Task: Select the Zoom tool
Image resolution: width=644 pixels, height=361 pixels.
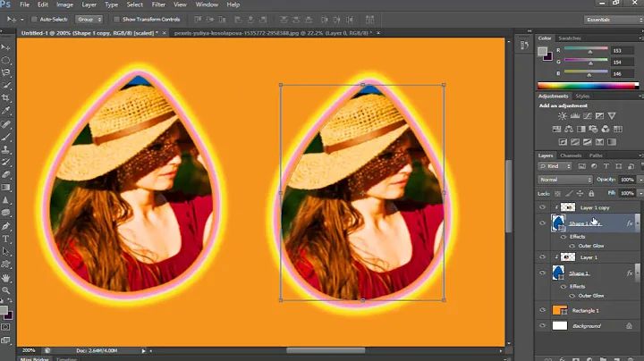Action: 5,290
